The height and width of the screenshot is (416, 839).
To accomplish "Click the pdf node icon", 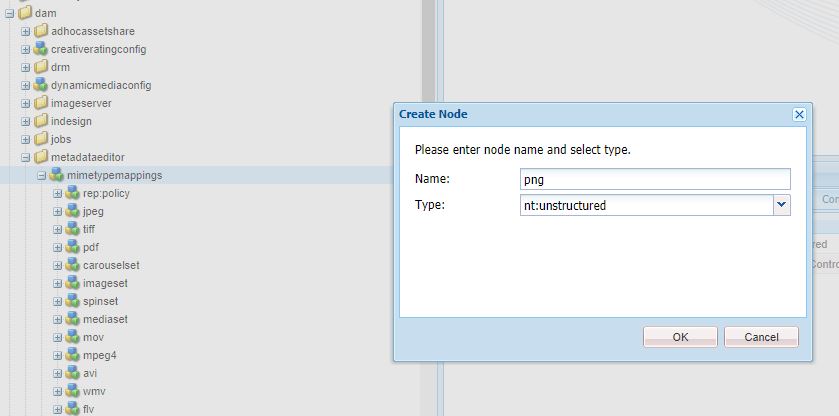I will [73, 248].
